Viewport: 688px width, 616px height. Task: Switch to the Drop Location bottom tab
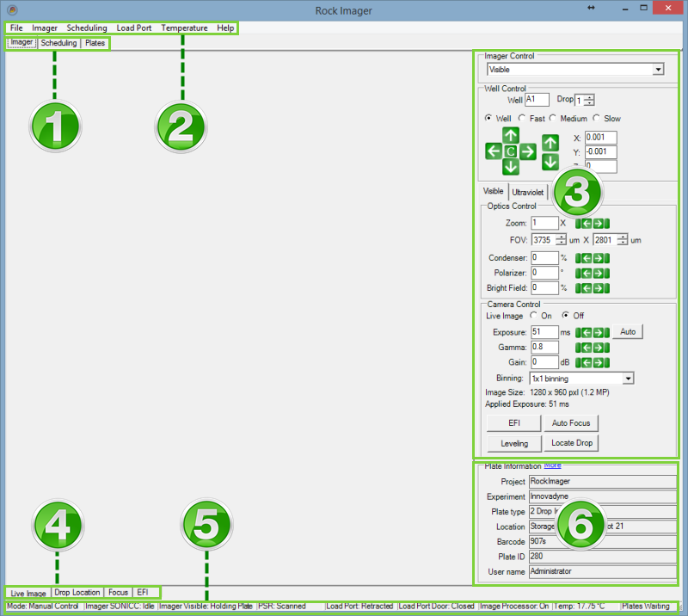click(77, 593)
